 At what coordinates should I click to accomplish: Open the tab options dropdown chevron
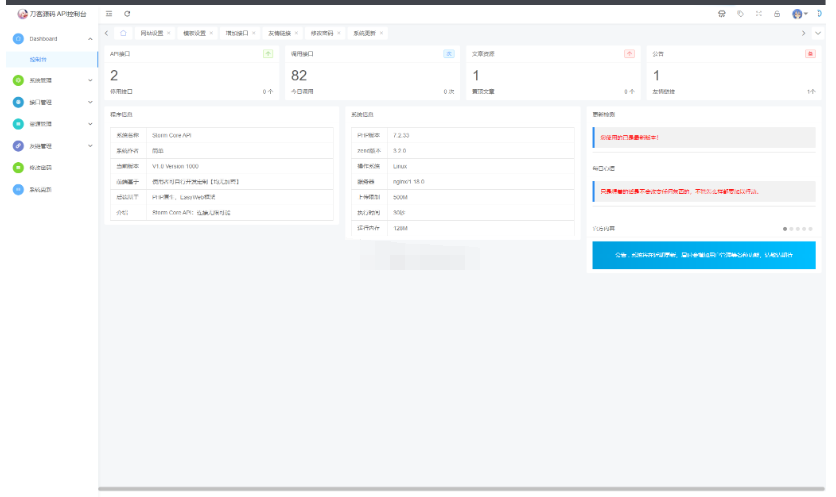(818, 33)
